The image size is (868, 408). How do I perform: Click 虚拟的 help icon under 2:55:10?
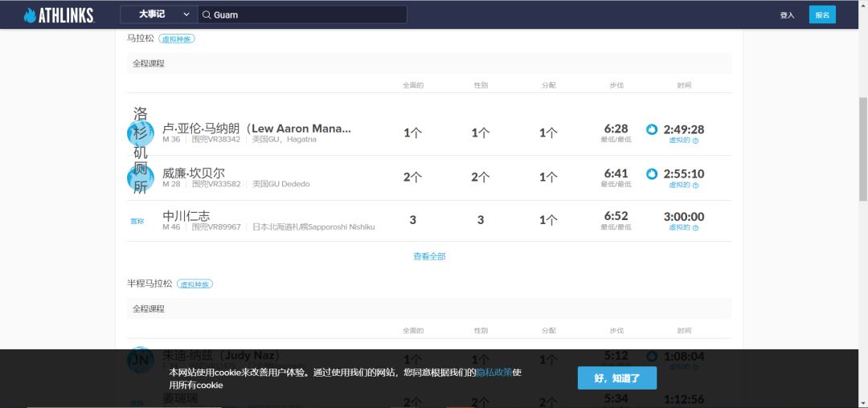tap(695, 186)
